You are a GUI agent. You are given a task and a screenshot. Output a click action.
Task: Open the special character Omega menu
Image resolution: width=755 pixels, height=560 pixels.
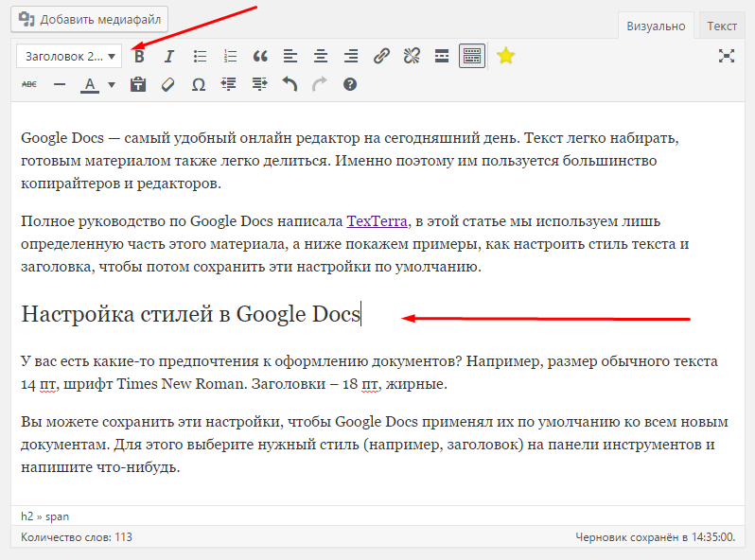(199, 85)
